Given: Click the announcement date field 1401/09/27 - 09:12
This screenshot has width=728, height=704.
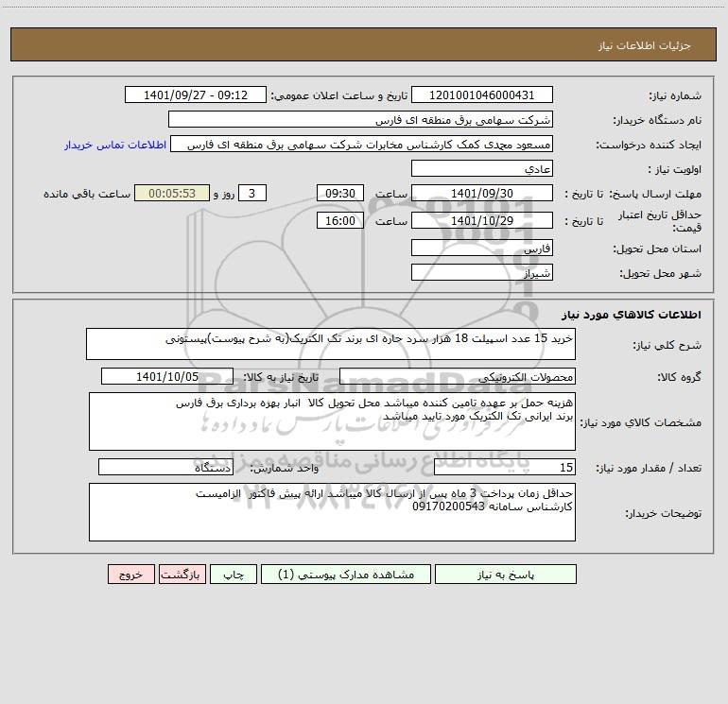Looking at the screenshot, I should tap(196, 94).
